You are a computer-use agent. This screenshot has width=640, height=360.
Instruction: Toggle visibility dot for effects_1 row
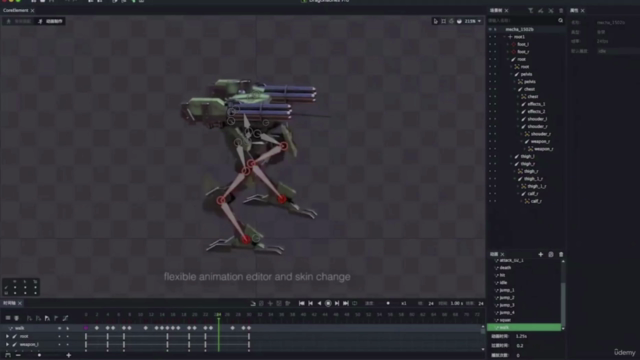(x=490, y=104)
